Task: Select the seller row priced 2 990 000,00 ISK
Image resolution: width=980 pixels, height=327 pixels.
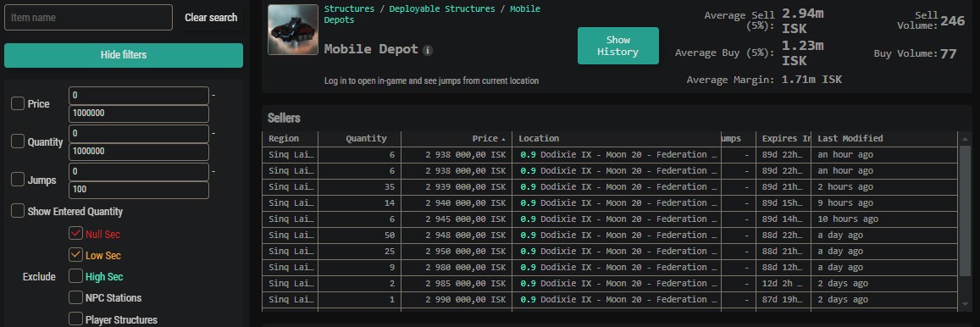Action: pyautogui.click(x=609, y=300)
